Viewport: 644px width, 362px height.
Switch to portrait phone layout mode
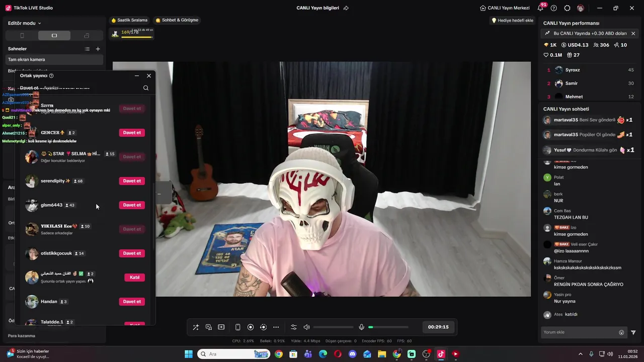(x=22, y=36)
